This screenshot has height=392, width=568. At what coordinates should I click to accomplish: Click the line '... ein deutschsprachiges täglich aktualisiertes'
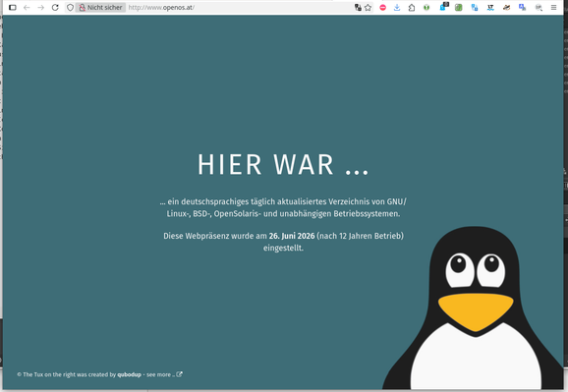(283, 201)
